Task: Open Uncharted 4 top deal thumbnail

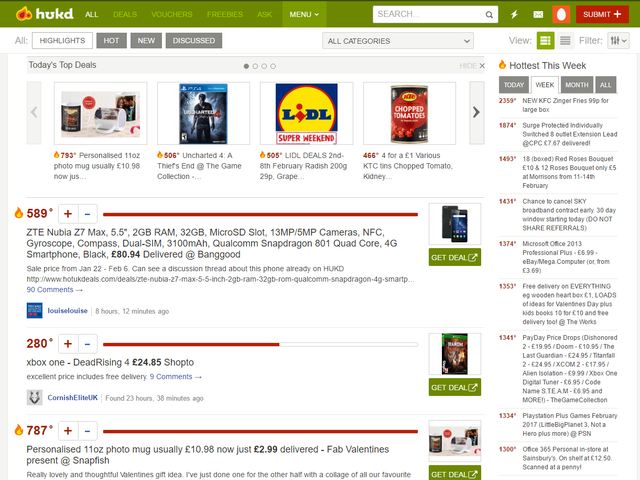Action: [x=203, y=113]
